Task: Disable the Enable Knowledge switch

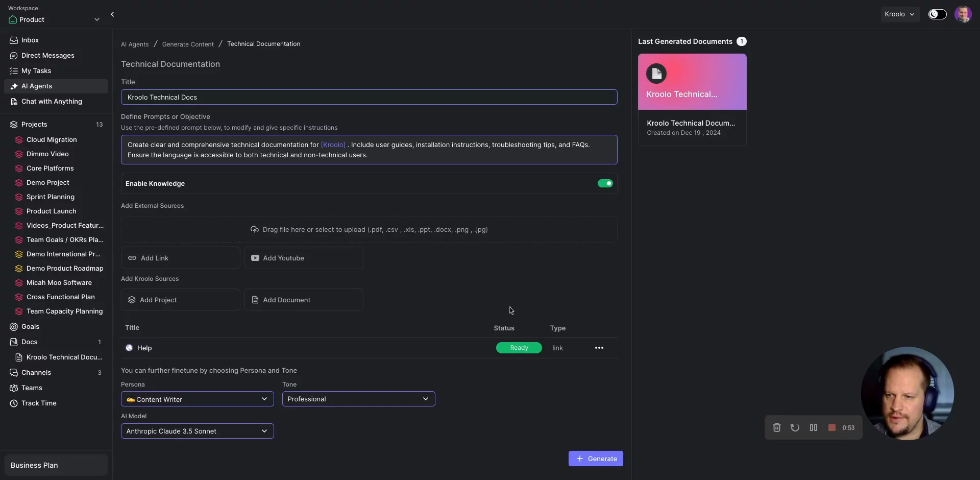Action: click(x=605, y=183)
